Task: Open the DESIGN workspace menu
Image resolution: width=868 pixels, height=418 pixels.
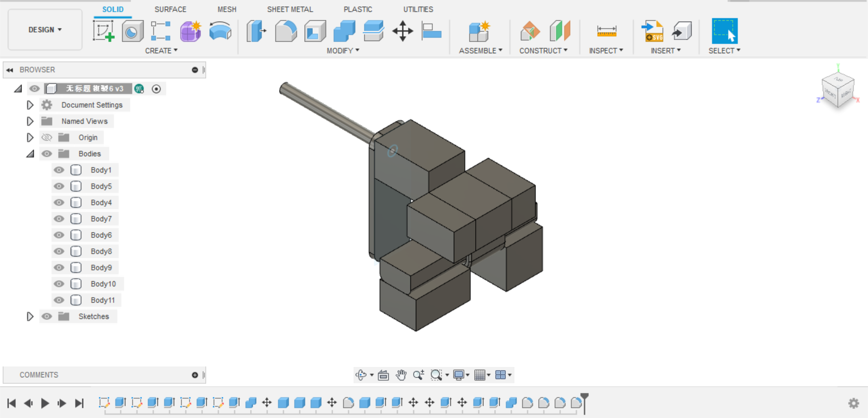Action: pyautogui.click(x=44, y=30)
